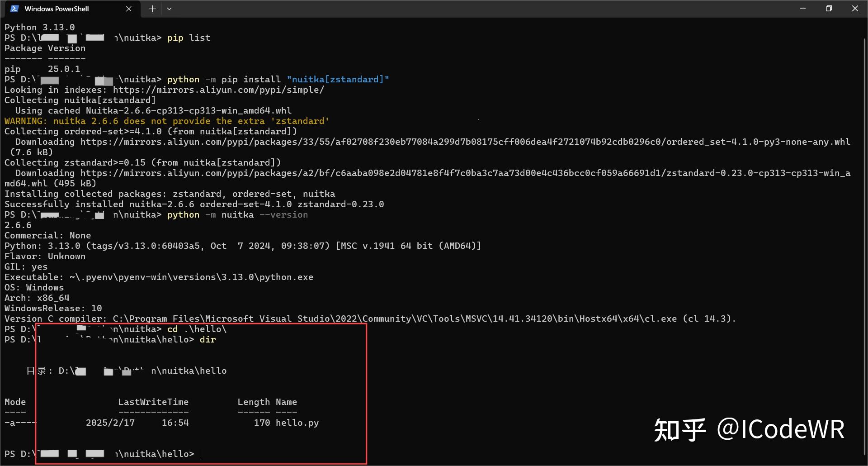
Task: Select the hello.py filename in dir output
Action: tap(297, 423)
